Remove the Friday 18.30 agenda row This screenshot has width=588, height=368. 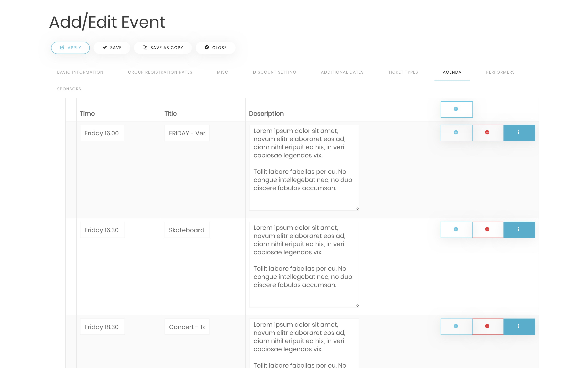(488, 326)
